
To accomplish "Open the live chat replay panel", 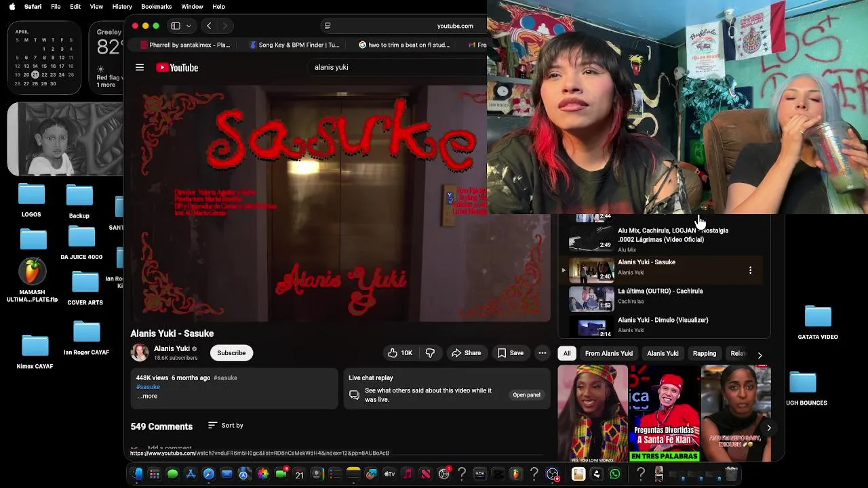I will (x=526, y=394).
